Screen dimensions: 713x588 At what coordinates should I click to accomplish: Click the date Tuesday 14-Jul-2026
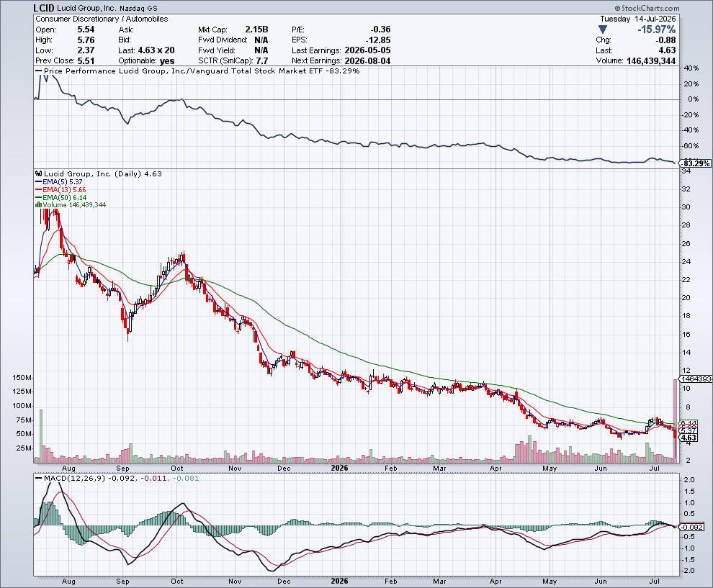pyautogui.click(x=637, y=19)
